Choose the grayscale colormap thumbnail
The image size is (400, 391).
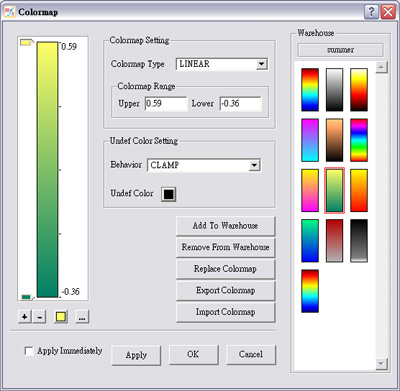pyautogui.click(x=334, y=90)
